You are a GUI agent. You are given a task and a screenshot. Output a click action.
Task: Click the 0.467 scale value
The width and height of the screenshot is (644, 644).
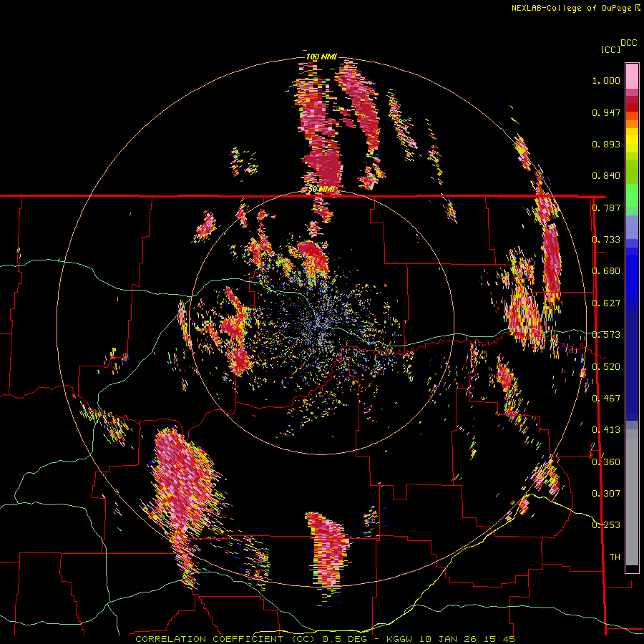coord(606,399)
